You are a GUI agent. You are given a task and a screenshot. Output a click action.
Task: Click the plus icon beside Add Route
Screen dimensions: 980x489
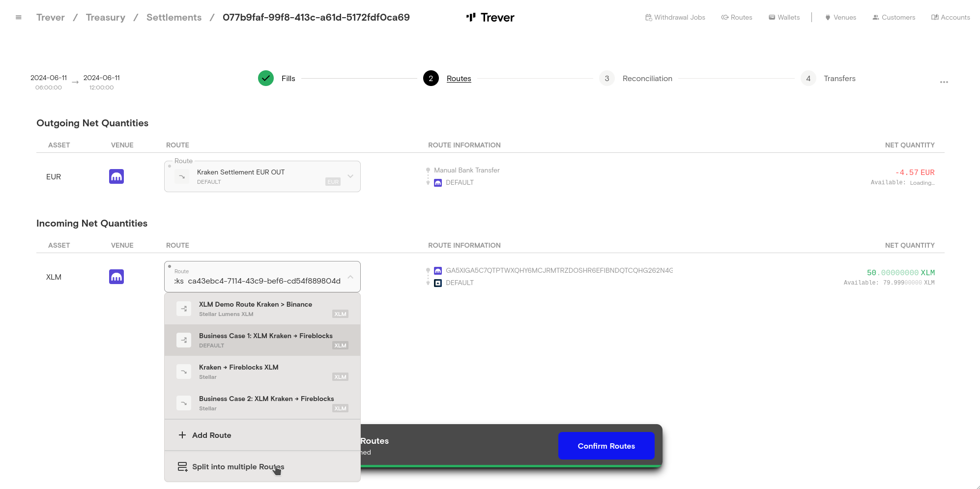point(182,435)
